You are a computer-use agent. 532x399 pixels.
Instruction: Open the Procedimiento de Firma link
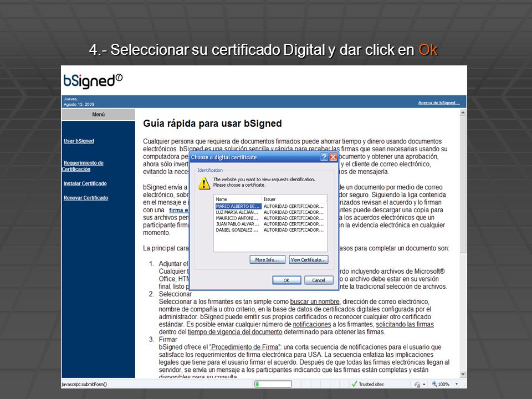(x=245, y=347)
